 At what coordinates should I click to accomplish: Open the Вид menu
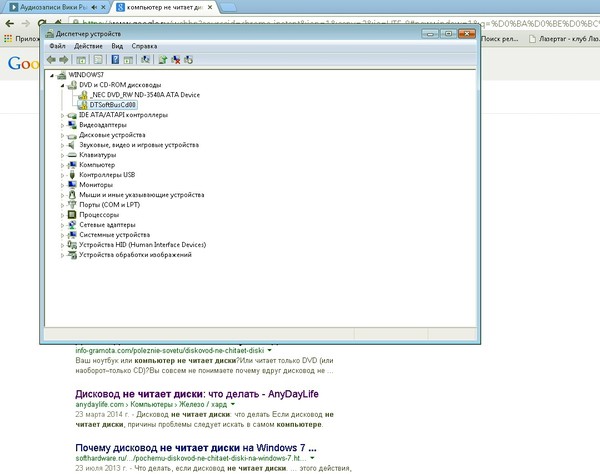point(117,46)
